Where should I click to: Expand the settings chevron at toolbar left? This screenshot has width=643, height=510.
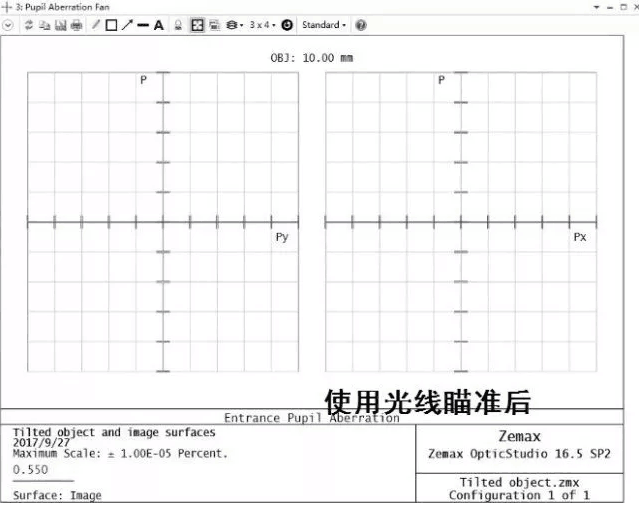point(9,25)
